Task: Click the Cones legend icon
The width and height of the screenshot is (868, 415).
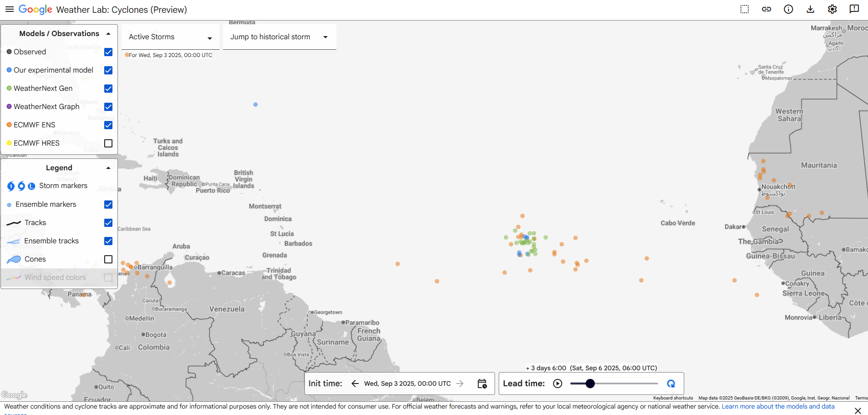Action: 14,259
